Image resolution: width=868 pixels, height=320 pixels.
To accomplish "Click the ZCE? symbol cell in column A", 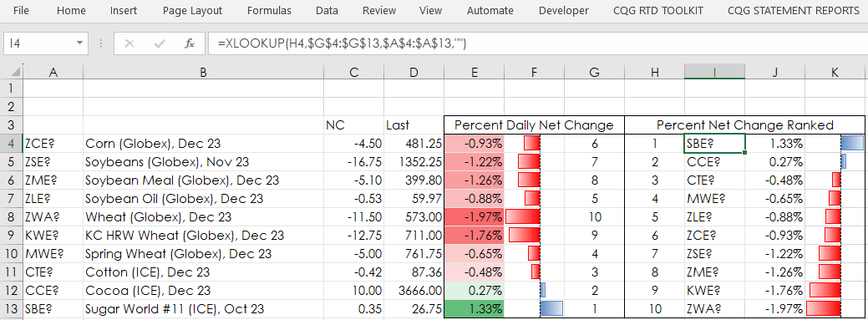I will pyautogui.click(x=53, y=144).
